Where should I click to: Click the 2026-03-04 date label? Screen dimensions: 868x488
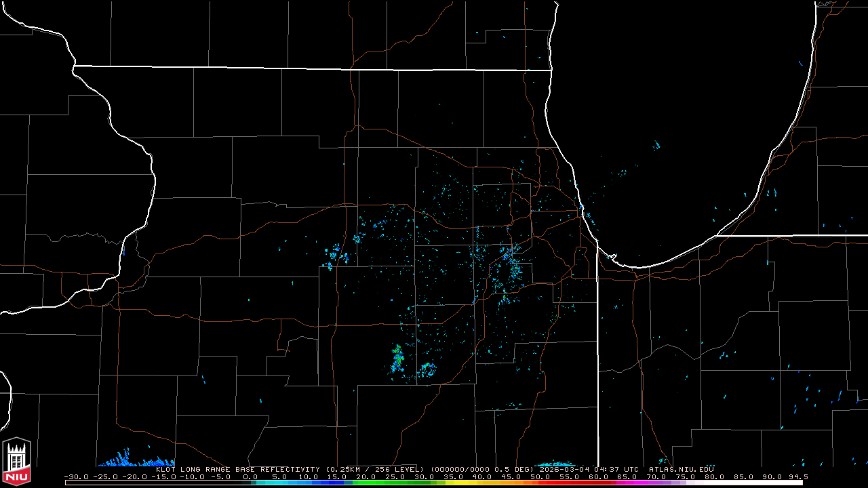[x=564, y=469]
